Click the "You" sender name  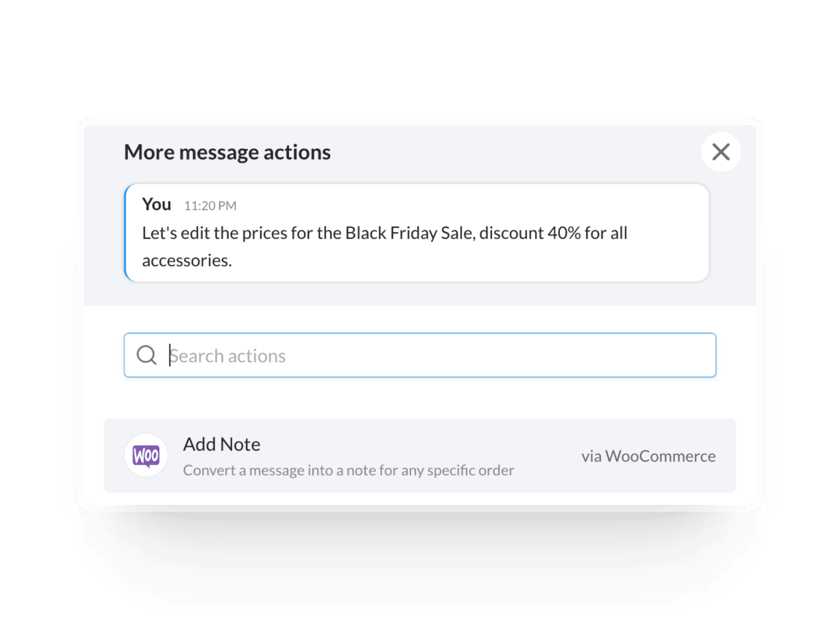point(156,204)
